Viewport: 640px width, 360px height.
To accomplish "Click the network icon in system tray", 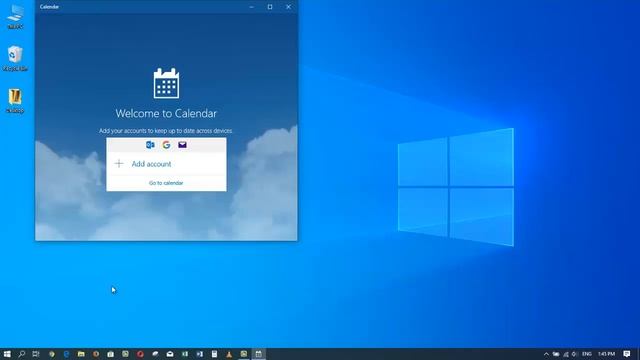I will click(566, 354).
